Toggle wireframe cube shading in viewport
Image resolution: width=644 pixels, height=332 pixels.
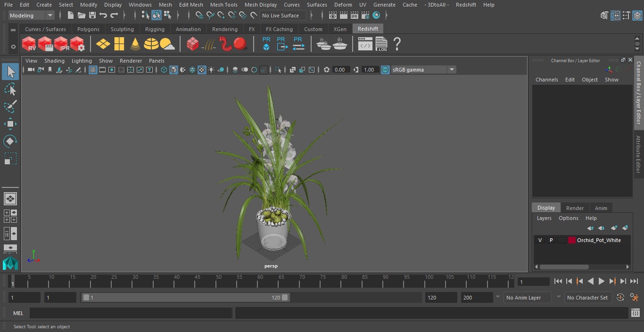164,70
